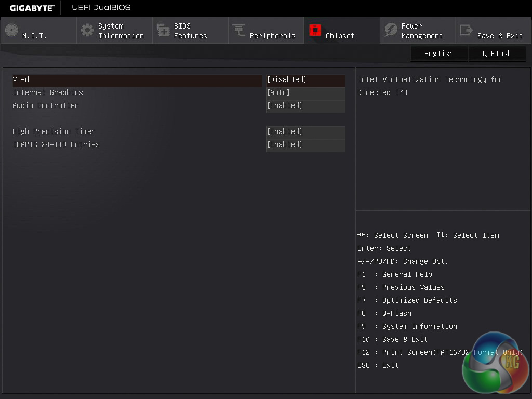Click the ESC Exit hint
This screenshot has width=532, height=399.
pos(378,365)
